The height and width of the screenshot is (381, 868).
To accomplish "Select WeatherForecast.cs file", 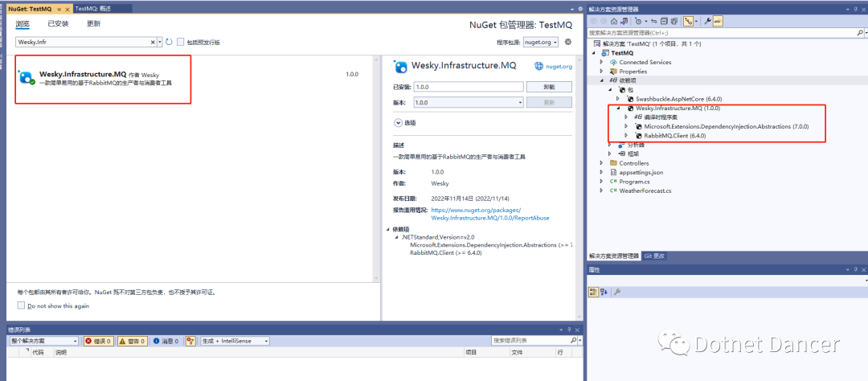I will (645, 190).
